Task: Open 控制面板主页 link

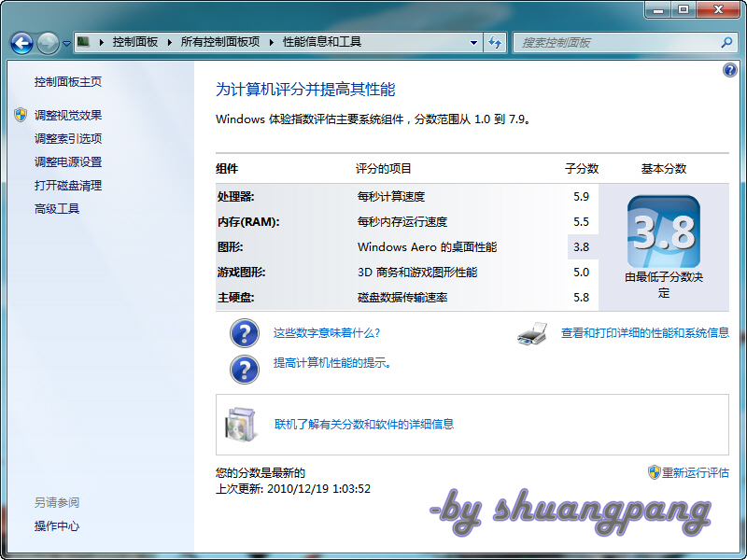Action: click(68, 82)
